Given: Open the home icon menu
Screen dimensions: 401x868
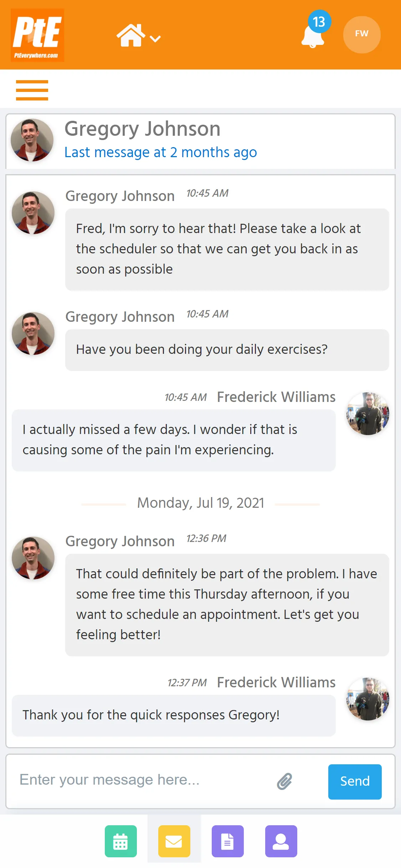Looking at the screenshot, I should [131, 35].
